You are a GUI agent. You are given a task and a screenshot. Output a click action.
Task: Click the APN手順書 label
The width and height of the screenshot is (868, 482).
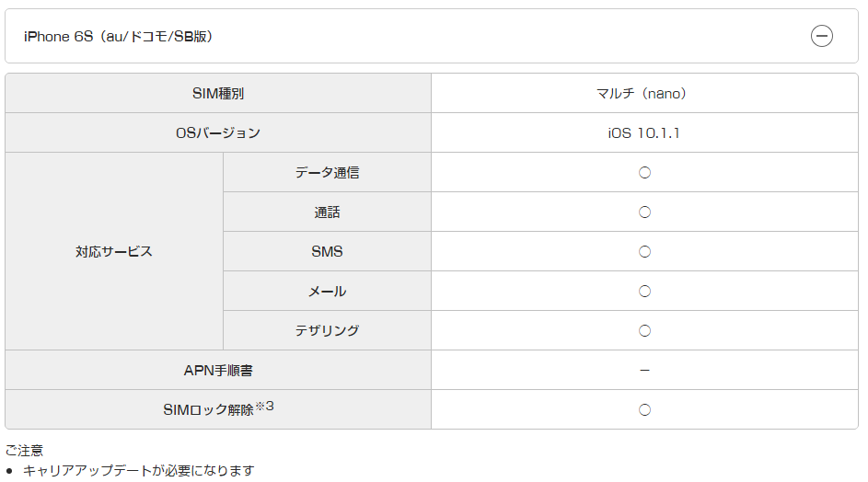click(x=218, y=370)
